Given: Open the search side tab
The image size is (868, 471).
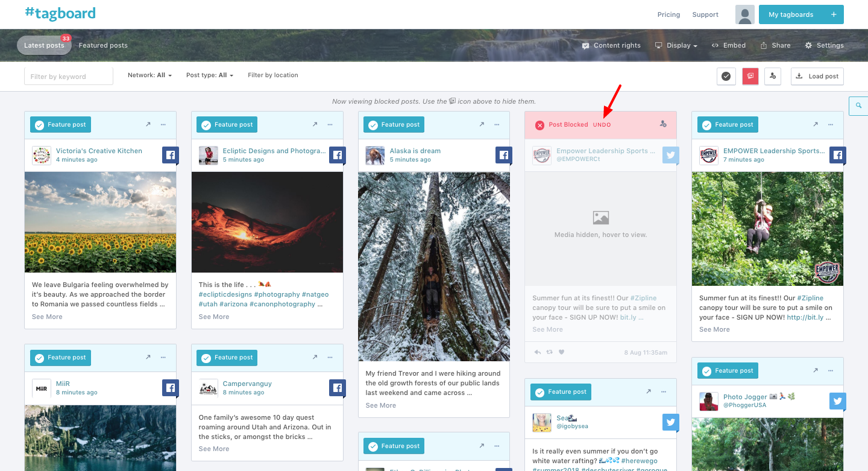Looking at the screenshot, I should (x=858, y=106).
